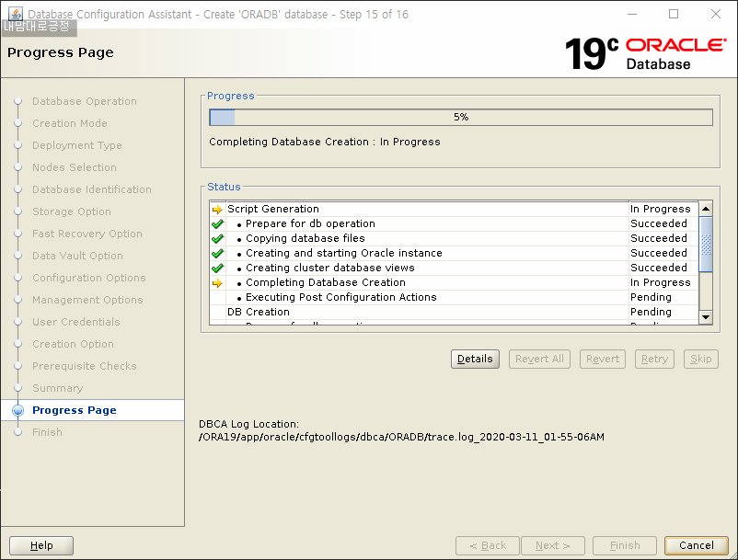The height and width of the screenshot is (560, 738).
Task: Select the Prepare for db operation row
Action: click(x=454, y=223)
